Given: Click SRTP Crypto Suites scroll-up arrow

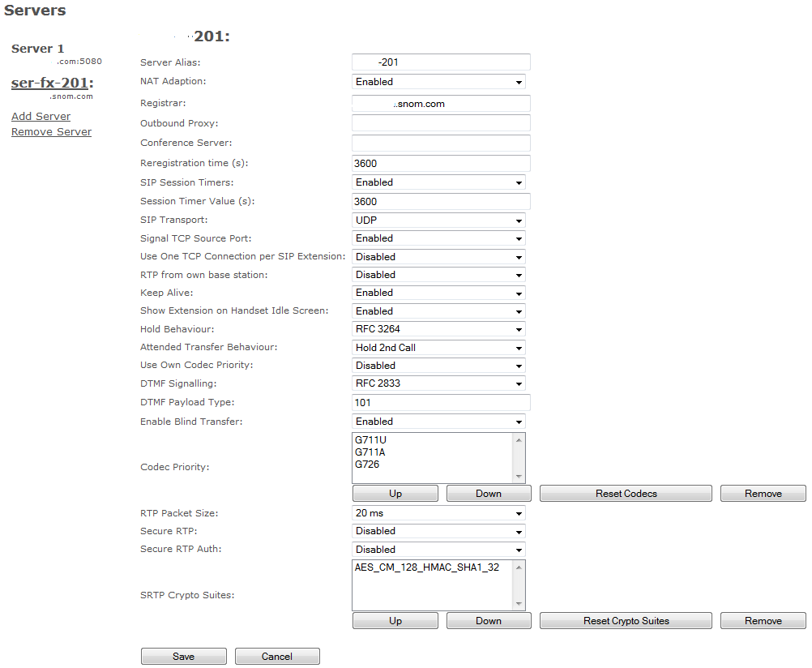Looking at the screenshot, I should [519, 567].
